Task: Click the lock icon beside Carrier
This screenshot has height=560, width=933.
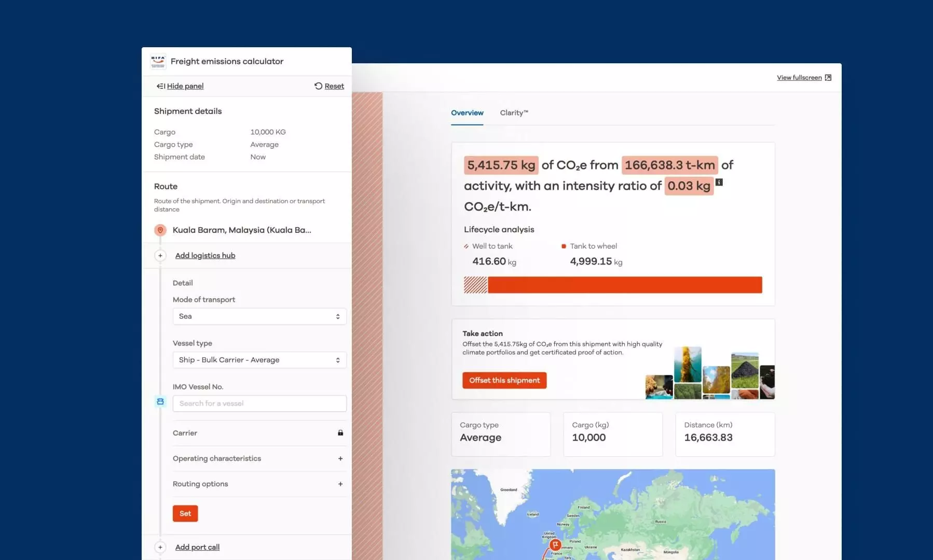Action: tap(340, 432)
